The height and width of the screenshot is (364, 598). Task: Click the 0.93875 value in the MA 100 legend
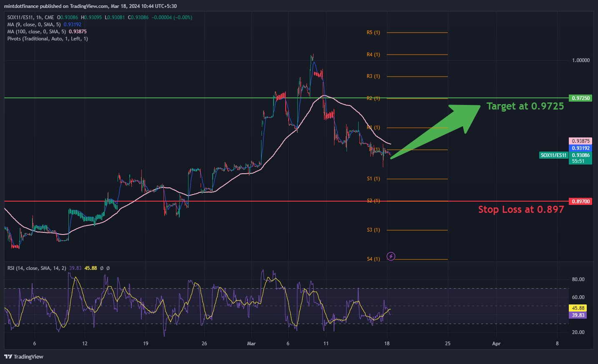pos(78,32)
